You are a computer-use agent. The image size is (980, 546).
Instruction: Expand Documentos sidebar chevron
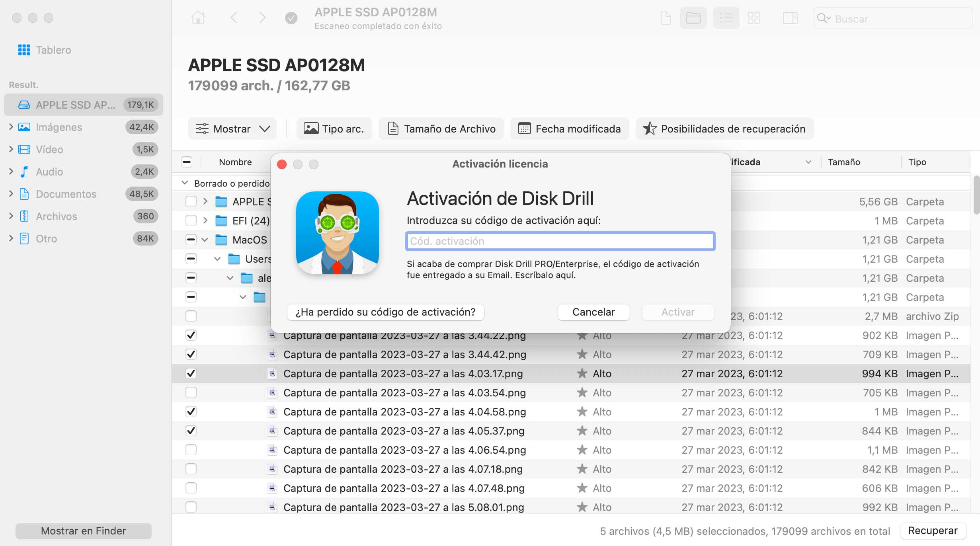pyautogui.click(x=11, y=194)
